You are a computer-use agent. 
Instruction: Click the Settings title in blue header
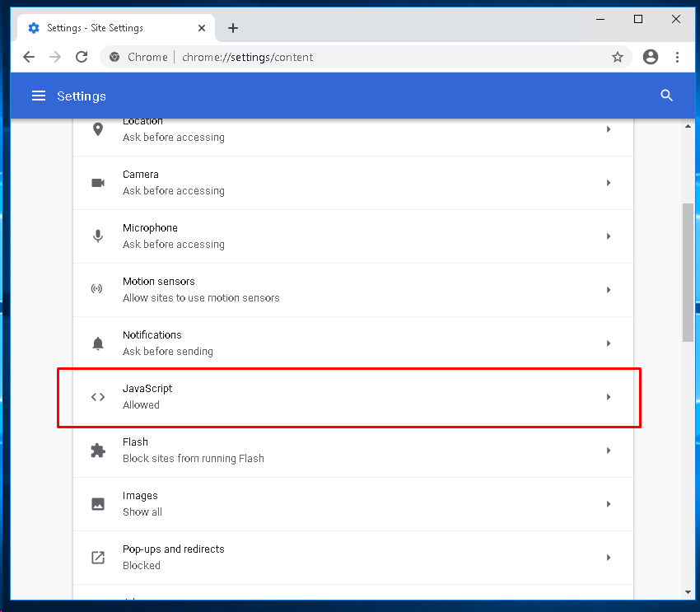[x=82, y=96]
